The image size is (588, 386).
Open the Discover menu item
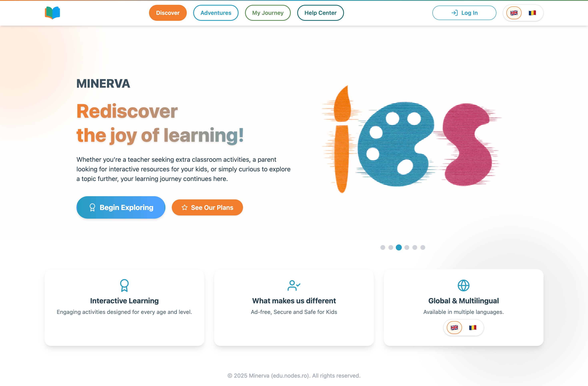click(x=168, y=13)
